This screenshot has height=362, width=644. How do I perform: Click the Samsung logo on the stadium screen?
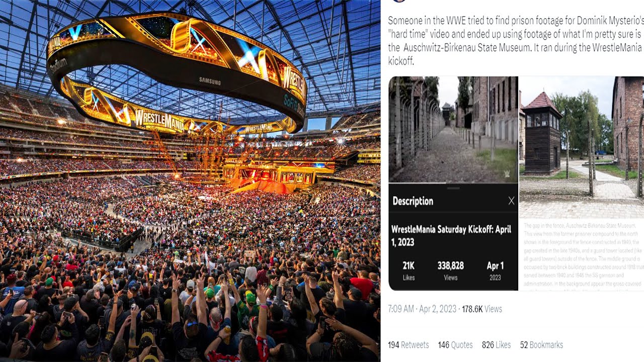[210, 80]
